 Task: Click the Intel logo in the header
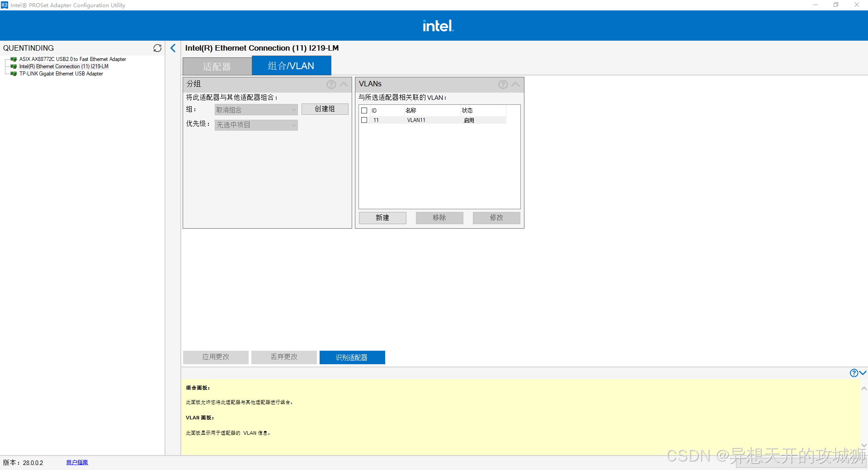437,25
